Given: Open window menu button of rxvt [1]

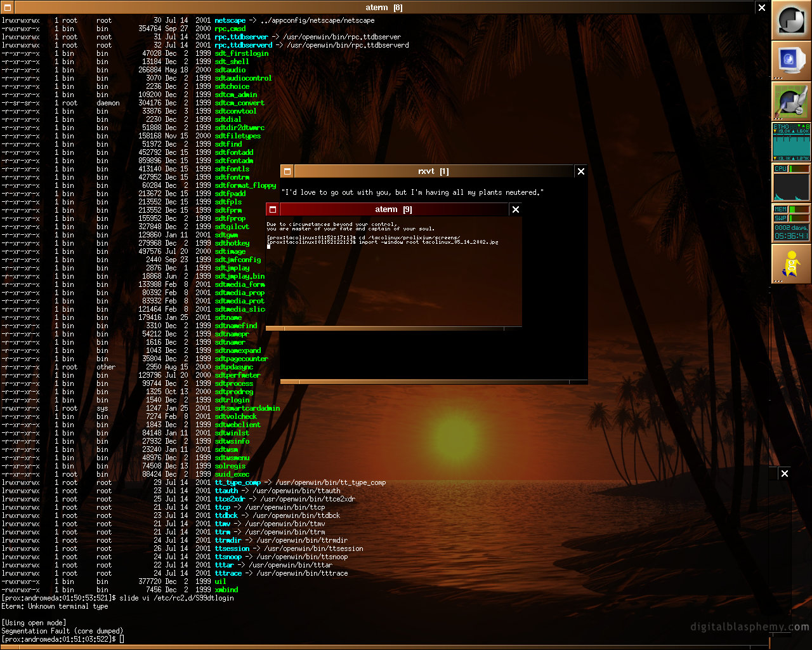Looking at the screenshot, I should tap(287, 171).
